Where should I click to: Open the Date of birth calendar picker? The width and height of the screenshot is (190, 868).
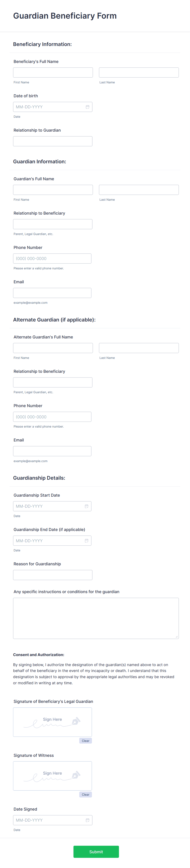coord(87,107)
